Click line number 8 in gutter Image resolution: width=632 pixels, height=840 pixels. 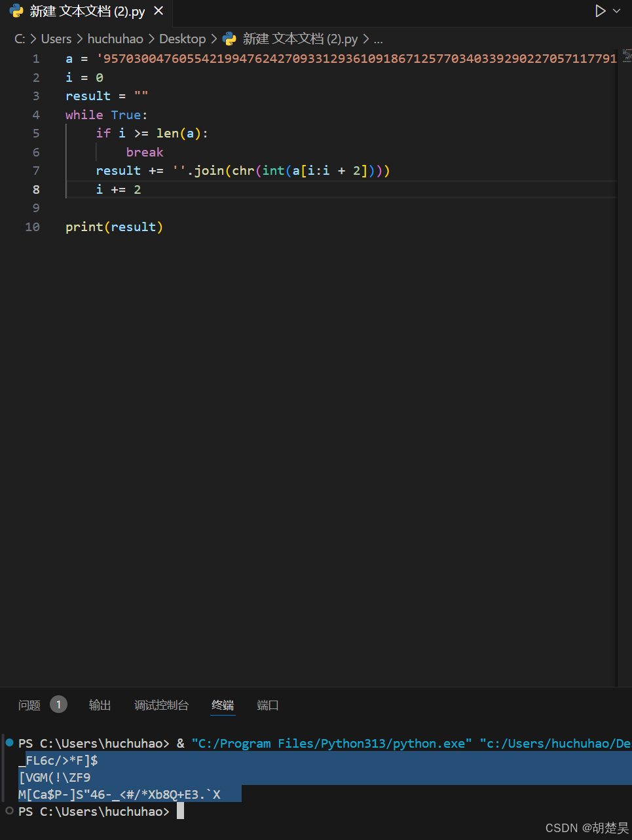pos(36,190)
